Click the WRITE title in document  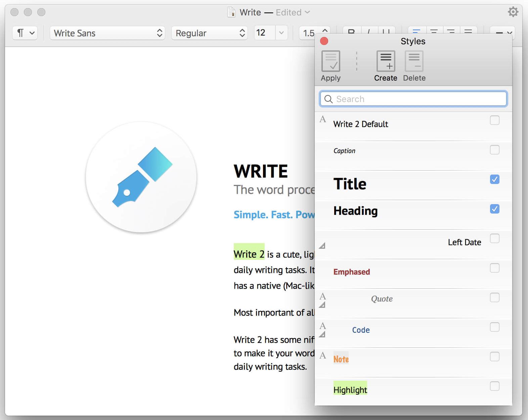[x=261, y=171]
